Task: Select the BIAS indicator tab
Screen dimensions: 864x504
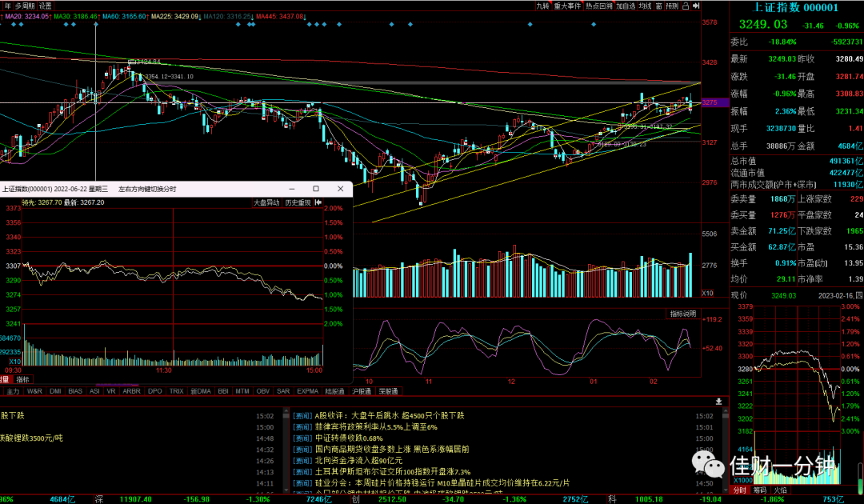Action: 75,391
